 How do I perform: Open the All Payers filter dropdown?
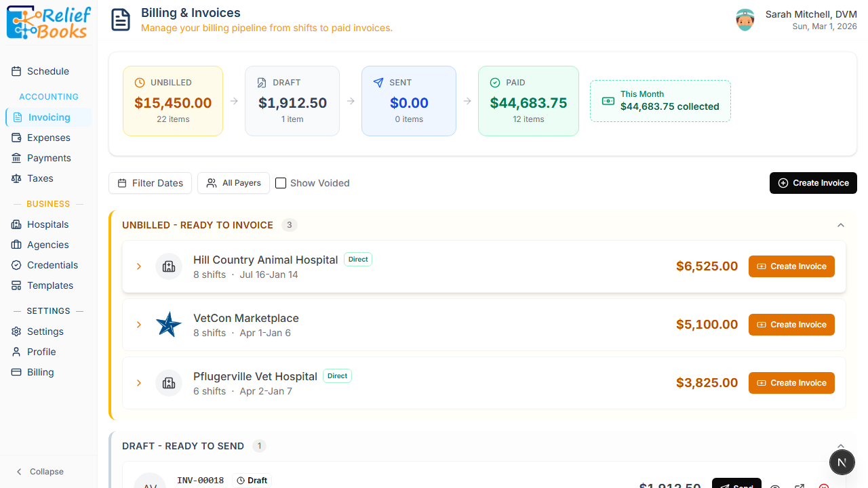[x=233, y=183]
